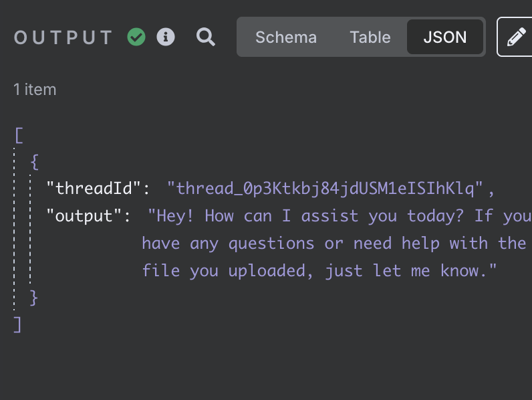Click the pencil edit output button
The width and height of the screenshot is (532, 400).
coord(515,37)
